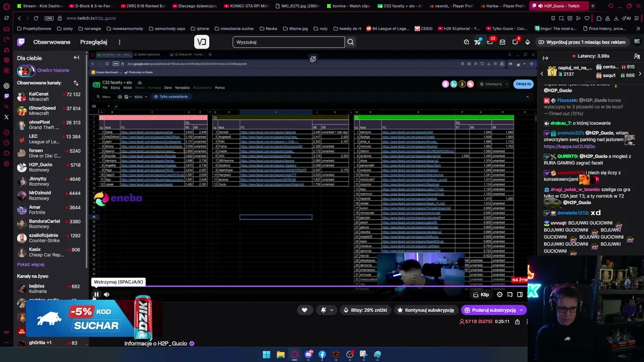
Task: Open File Explorer from taskbar
Action: (280, 354)
